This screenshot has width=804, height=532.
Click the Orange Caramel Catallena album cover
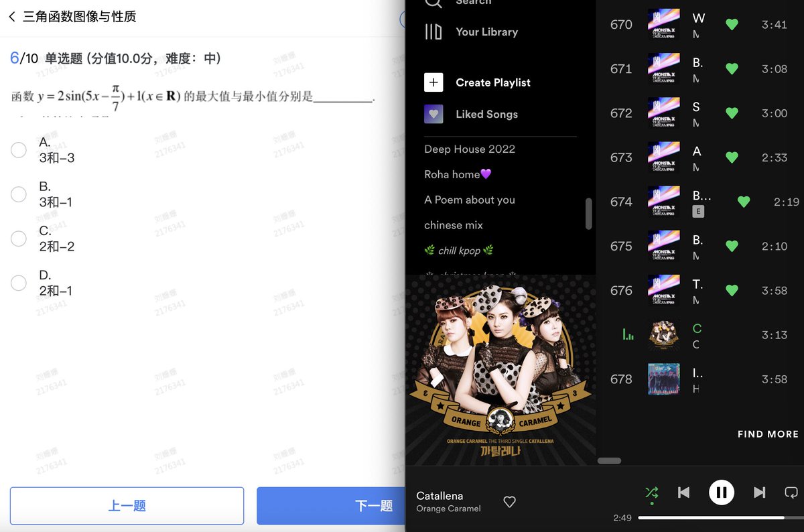(x=500, y=370)
